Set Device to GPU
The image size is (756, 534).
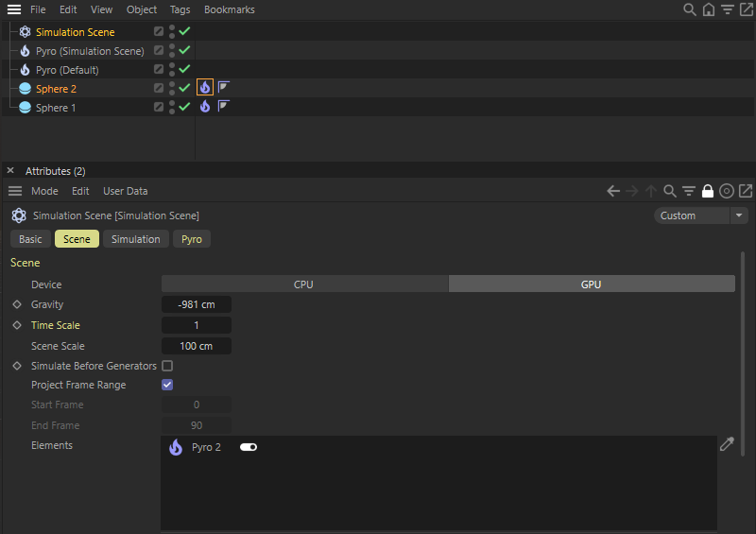point(592,284)
